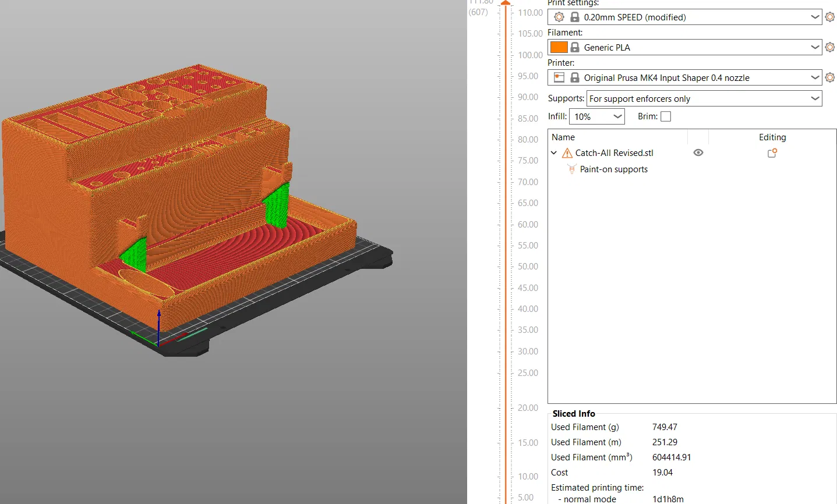Enable the Brim checkbox
837x504 pixels.
[666, 116]
